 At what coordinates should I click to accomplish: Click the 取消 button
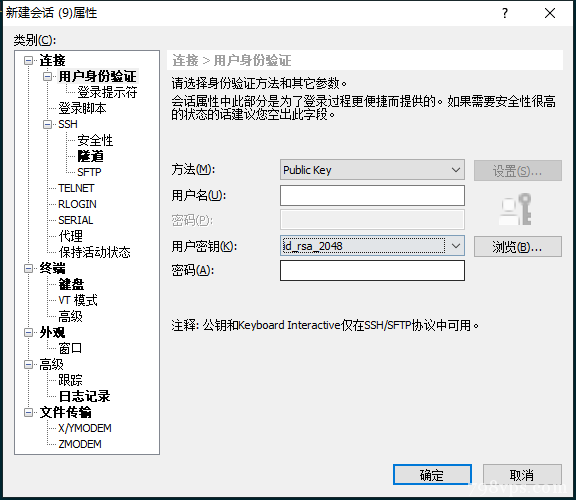[522, 475]
